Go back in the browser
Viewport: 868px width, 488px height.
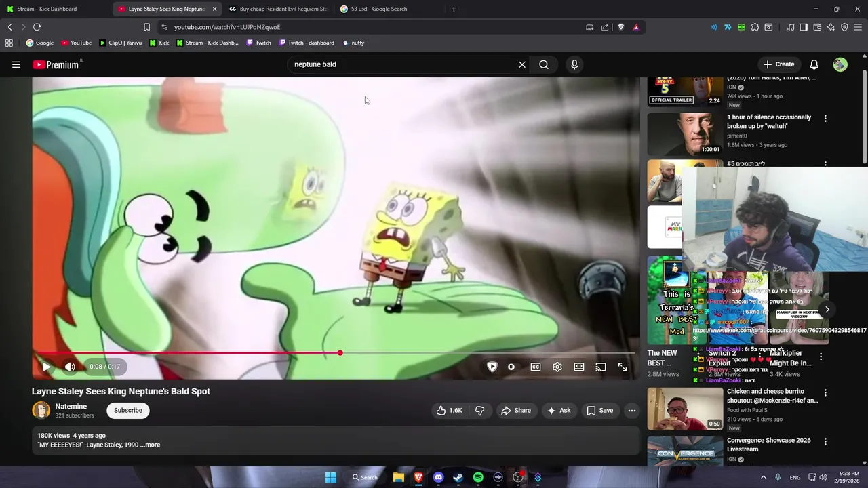(x=9, y=27)
